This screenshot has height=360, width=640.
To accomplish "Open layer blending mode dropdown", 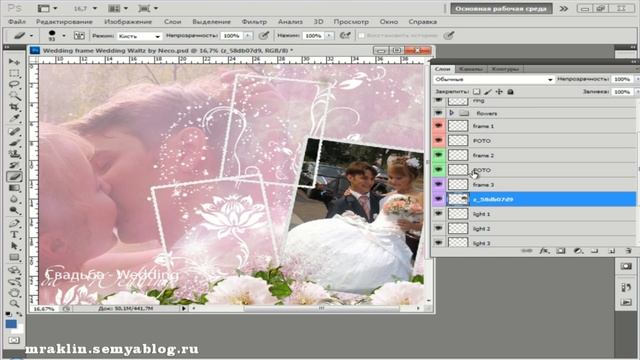I will (x=493, y=79).
